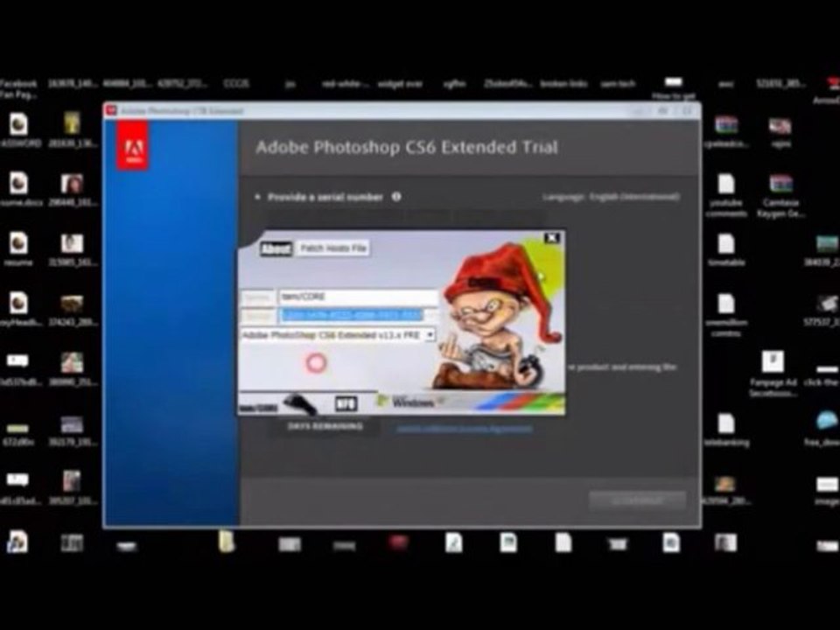Open the Fanpage Ad Secrets desktop file
The width and height of the screenshot is (840, 630).
(x=773, y=374)
